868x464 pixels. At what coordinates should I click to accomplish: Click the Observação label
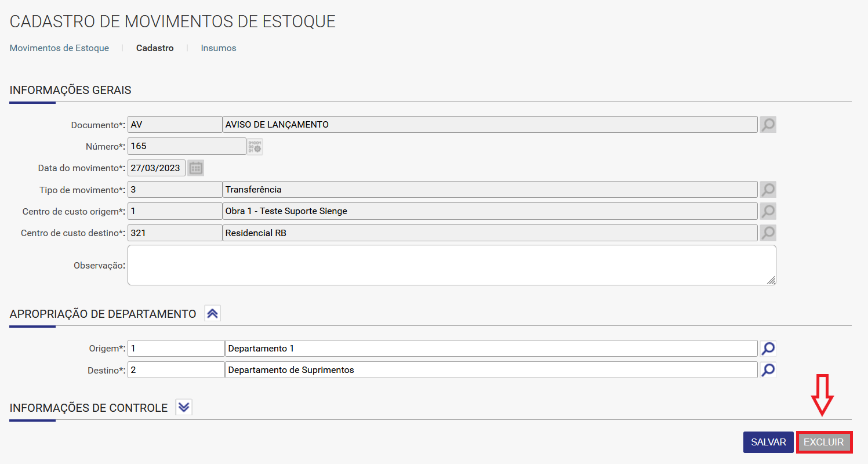99,265
